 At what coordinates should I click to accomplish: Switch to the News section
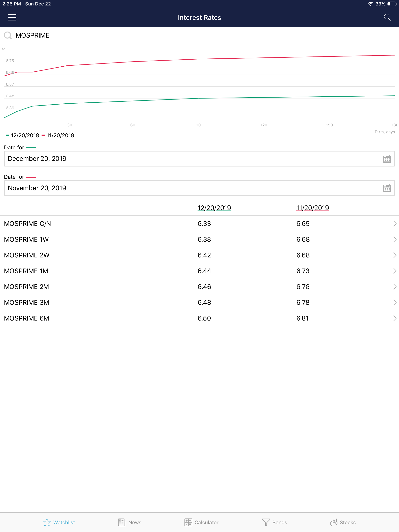(x=130, y=522)
